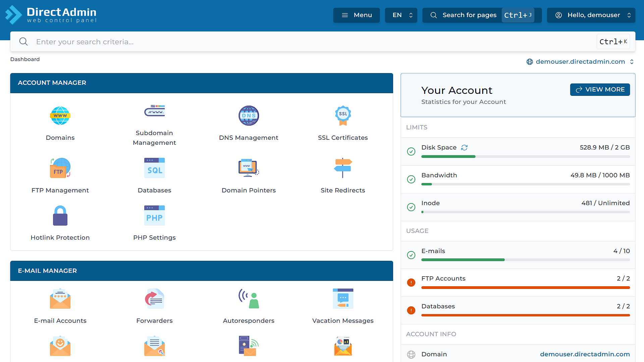Open the Domains label link
Image resolution: width=644 pixels, height=362 pixels.
tap(60, 138)
